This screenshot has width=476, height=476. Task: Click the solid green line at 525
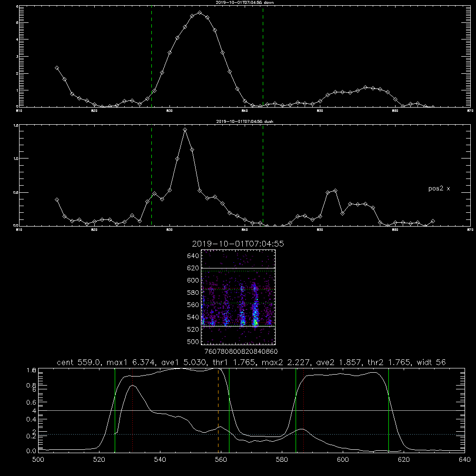(115, 410)
